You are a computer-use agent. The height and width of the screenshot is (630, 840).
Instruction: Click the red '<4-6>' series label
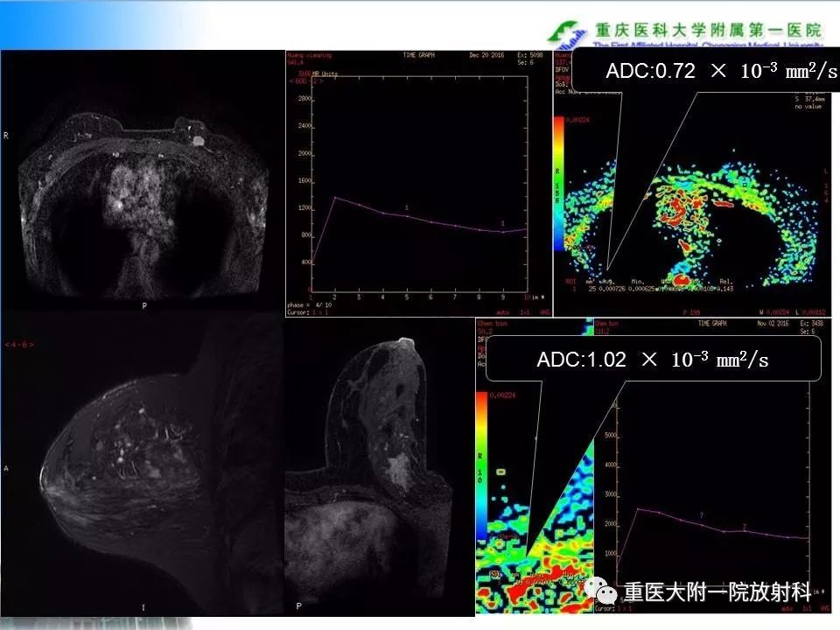pos(19,345)
